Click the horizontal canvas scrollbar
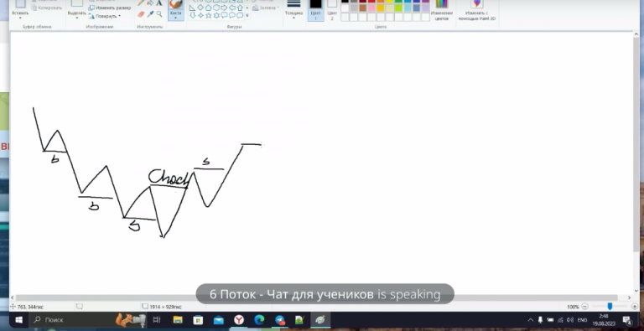The image size is (644, 331). (316, 297)
